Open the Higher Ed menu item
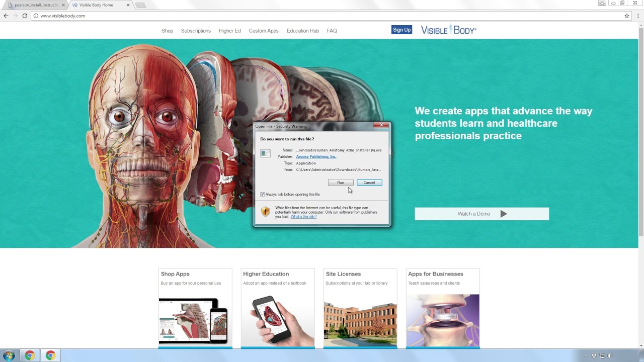 click(229, 31)
